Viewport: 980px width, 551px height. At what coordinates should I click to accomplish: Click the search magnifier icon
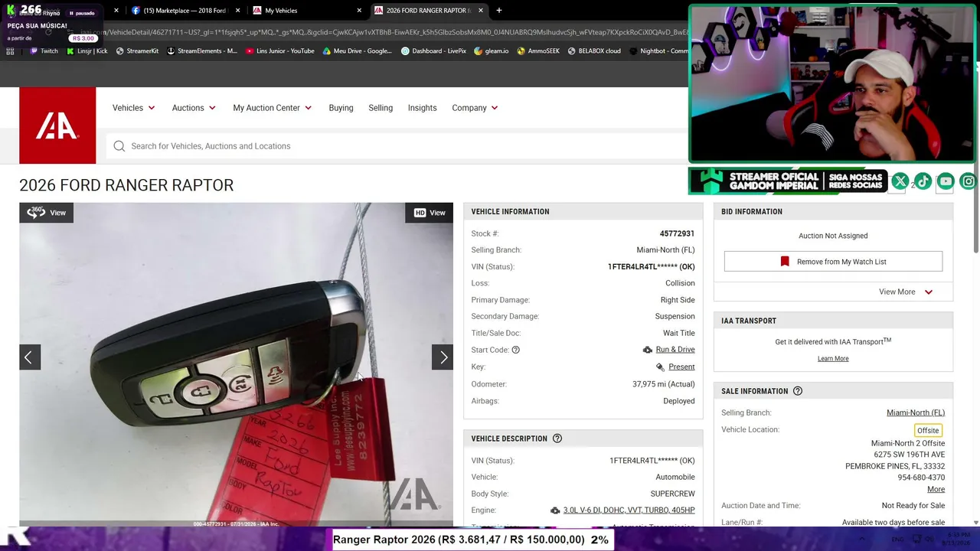tap(119, 146)
